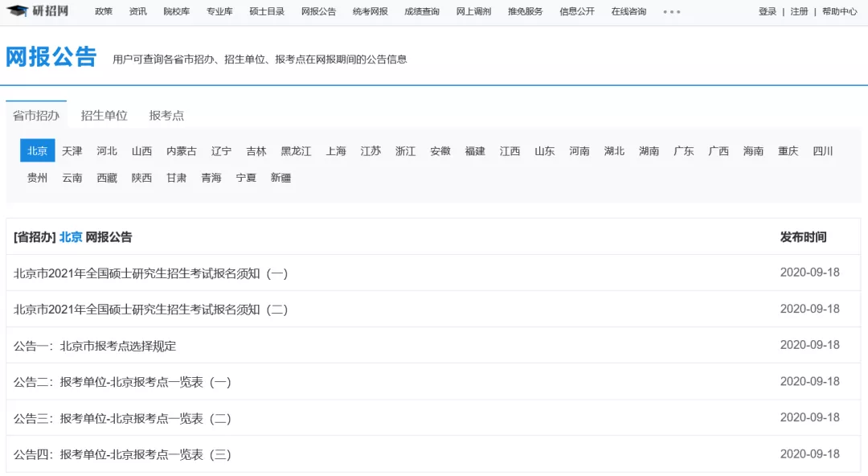Select the 省市招办 tab
Image resolution: width=868 pixels, height=476 pixels.
point(36,115)
